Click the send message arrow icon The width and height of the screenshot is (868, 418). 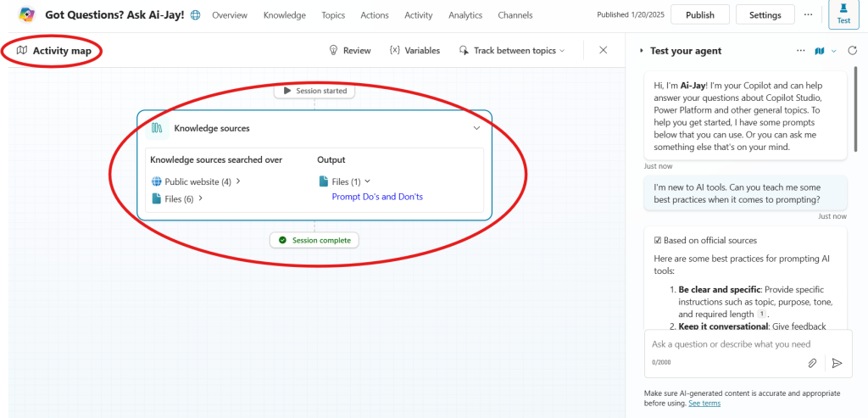837,363
